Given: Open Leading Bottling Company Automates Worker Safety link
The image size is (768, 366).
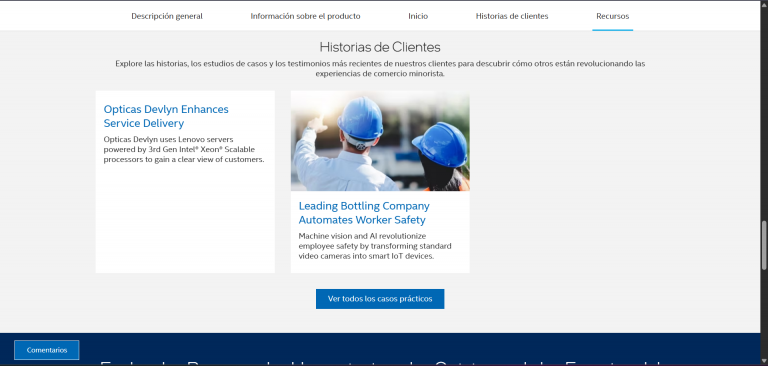Looking at the screenshot, I should 364,213.
